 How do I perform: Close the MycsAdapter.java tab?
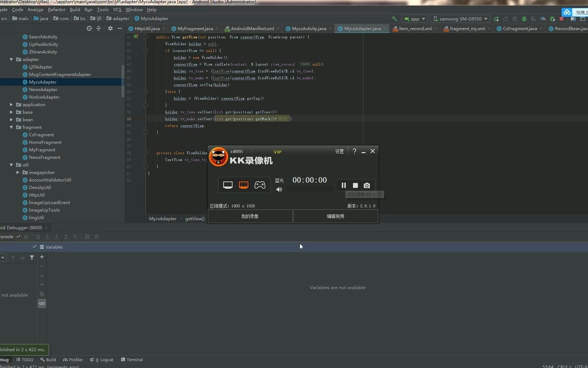click(385, 29)
